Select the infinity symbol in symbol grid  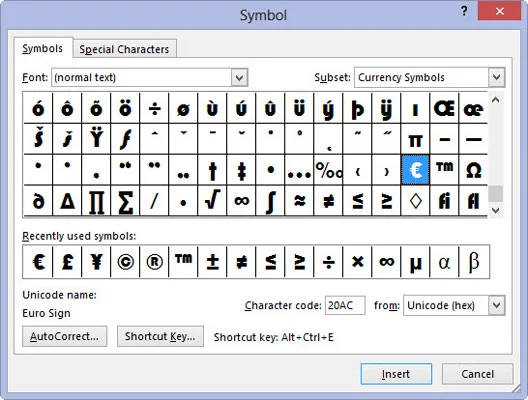click(x=241, y=200)
